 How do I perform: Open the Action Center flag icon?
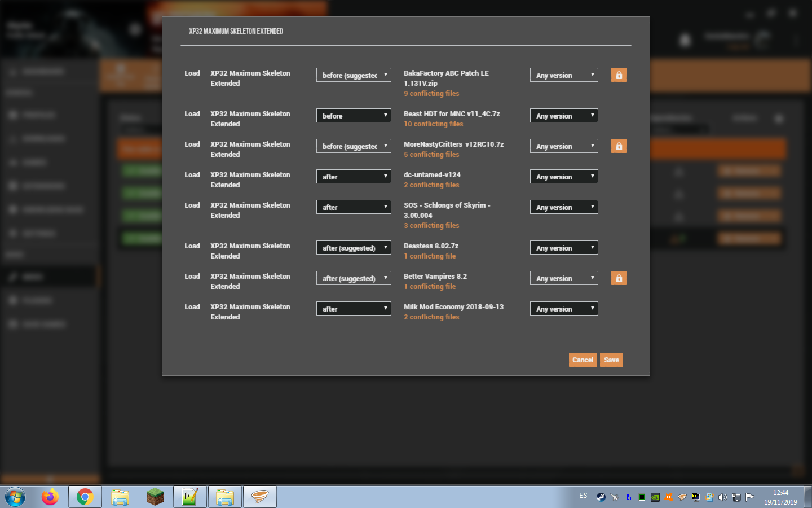[750, 497]
